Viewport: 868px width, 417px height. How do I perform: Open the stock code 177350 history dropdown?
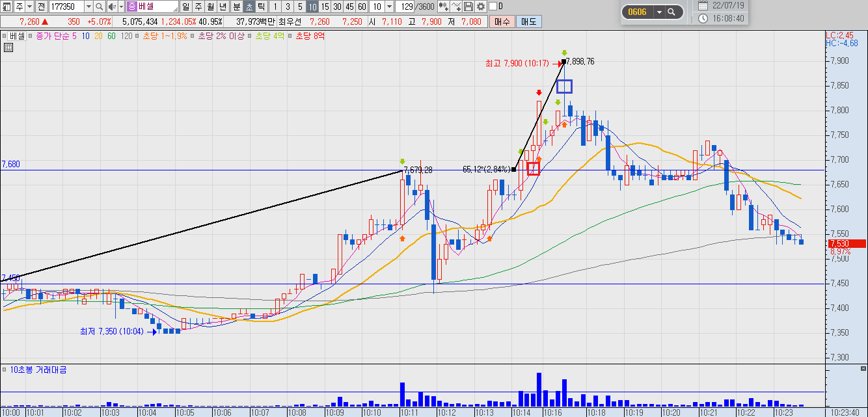88,7
